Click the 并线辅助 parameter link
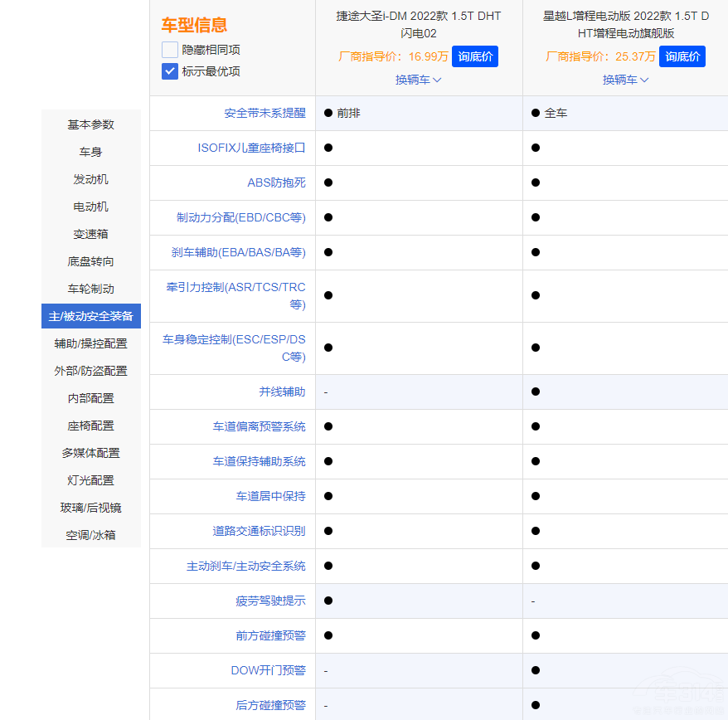The image size is (728, 720). coord(282,392)
